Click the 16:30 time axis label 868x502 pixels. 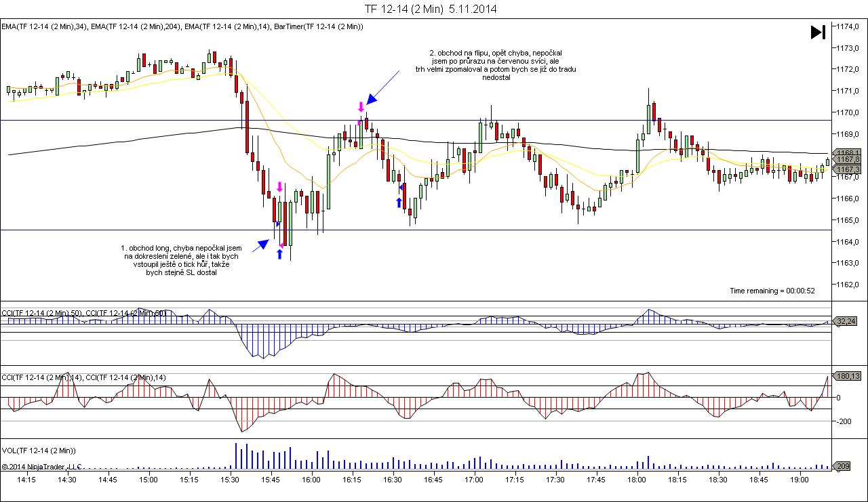(x=393, y=480)
